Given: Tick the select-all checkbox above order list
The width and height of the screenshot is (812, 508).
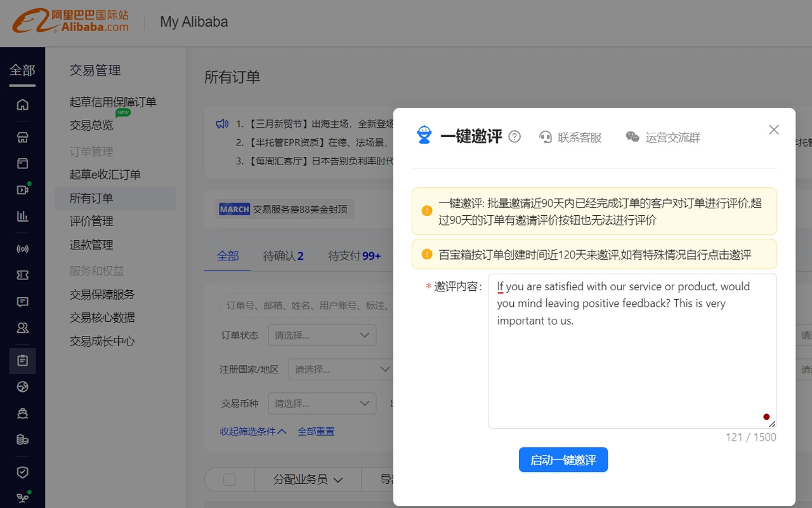Looking at the screenshot, I should 230,479.
